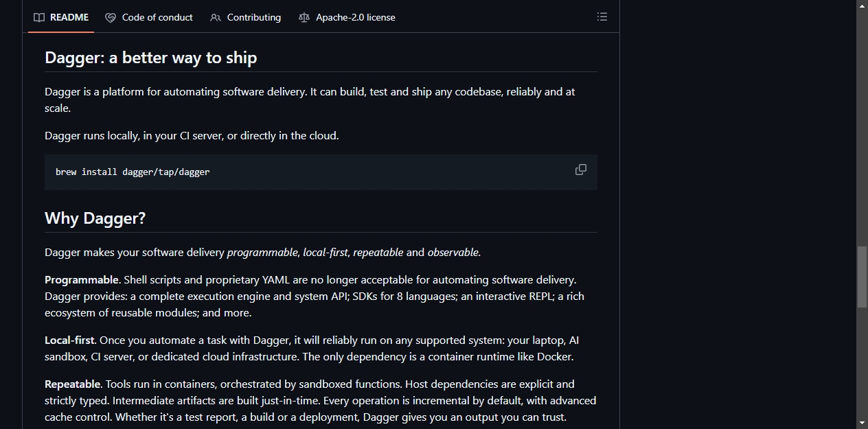The image size is (868, 429).
Task: Open the README outline list icon
Action: click(602, 16)
